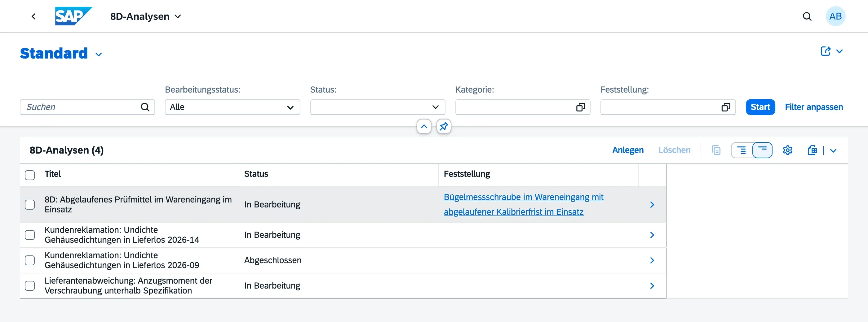868x322 pixels.
Task: Select the 8D: Abgelaufenes Prüfmittel row checkbox
Action: pos(30,205)
